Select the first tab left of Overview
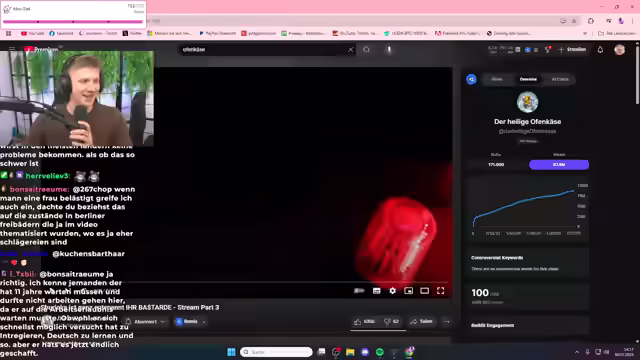 click(497, 79)
